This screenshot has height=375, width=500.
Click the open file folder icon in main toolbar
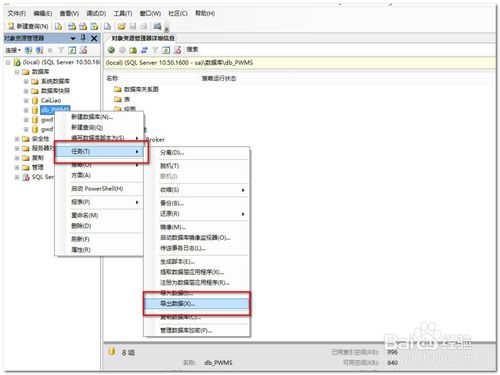tap(122, 26)
